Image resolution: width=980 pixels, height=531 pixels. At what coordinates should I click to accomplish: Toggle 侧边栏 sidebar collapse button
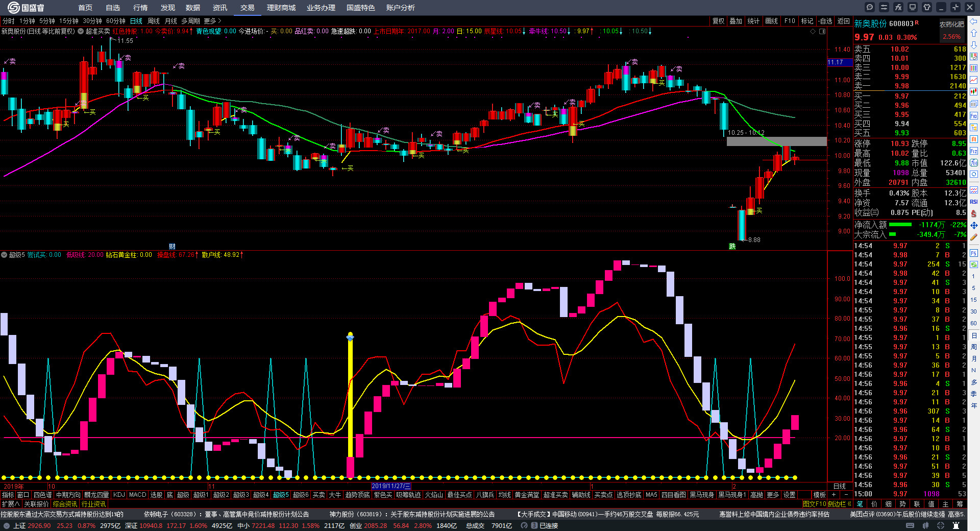click(839, 504)
